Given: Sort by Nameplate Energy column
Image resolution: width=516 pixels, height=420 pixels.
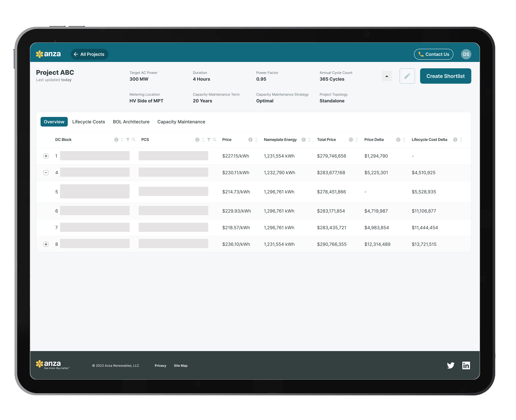Looking at the screenshot, I should 309,140.
